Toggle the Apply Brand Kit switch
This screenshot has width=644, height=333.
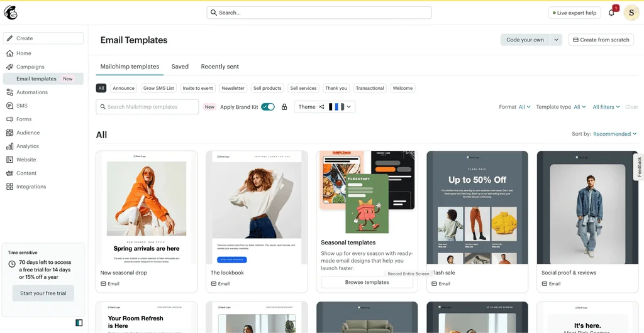(268, 107)
